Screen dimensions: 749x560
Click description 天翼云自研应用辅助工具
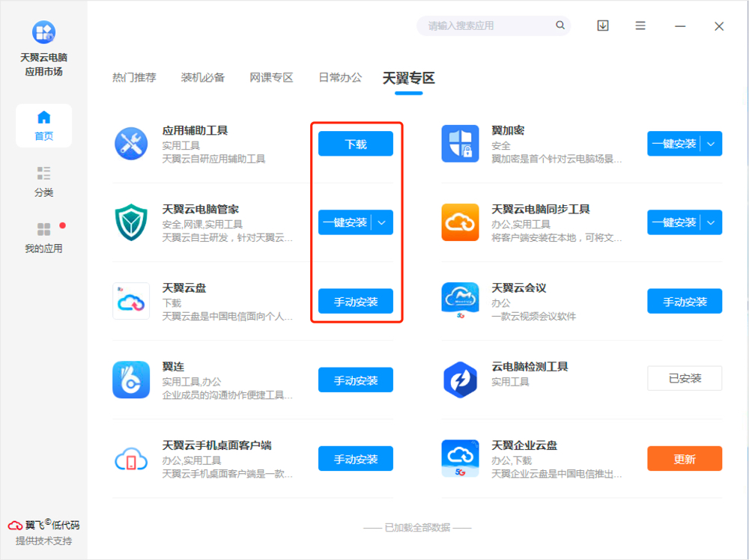(213, 159)
